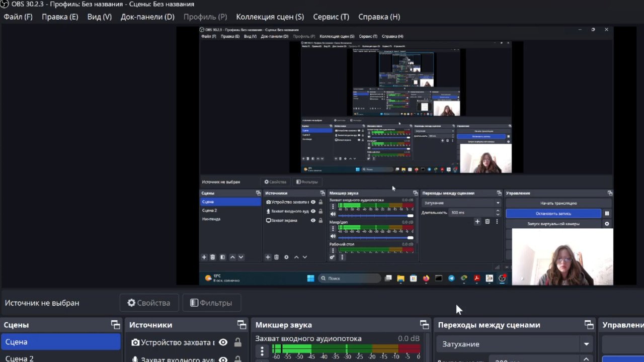Open transition three-dot menu in preview
The width and height of the screenshot is (644, 362).
pyautogui.click(x=497, y=221)
